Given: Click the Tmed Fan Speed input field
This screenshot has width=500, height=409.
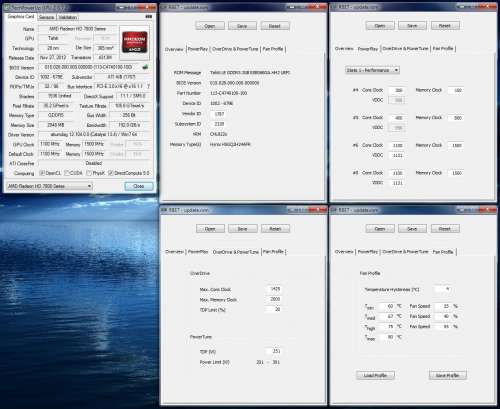Looking at the screenshot, I should point(444,316).
